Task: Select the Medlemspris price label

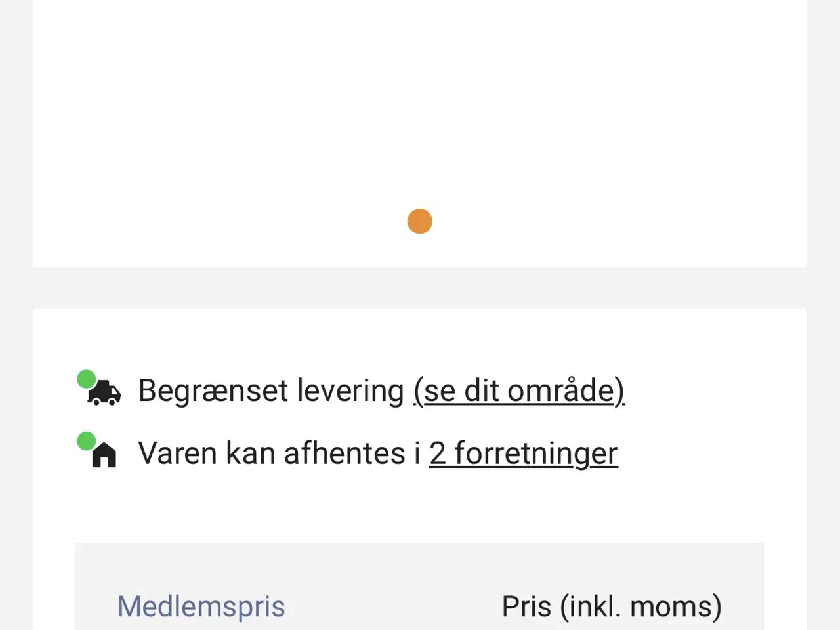Action: [201, 606]
